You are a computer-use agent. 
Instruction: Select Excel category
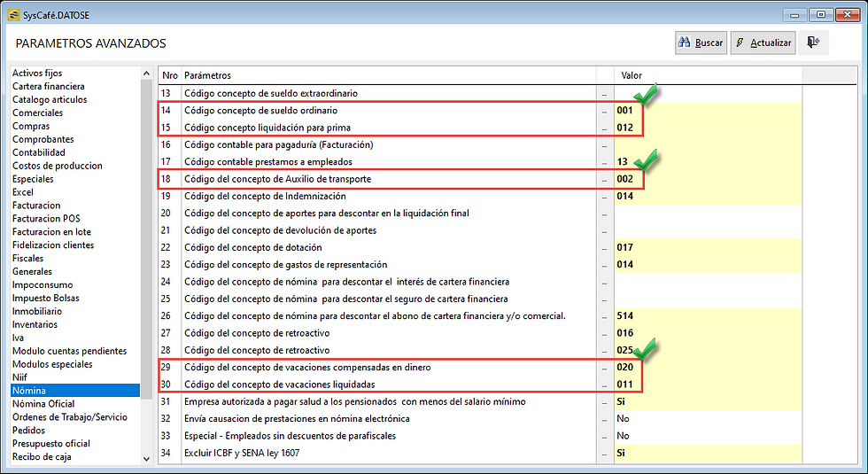click(23, 192)
